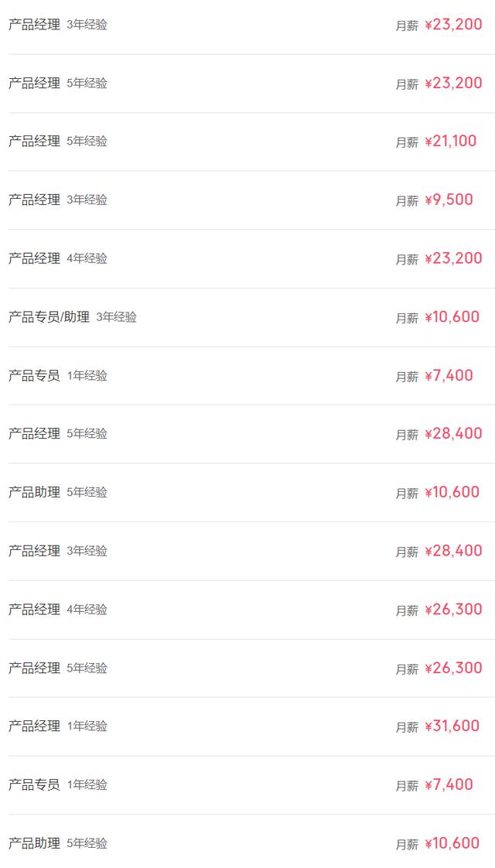
Task: Select 产品经理 4年经验 row with ¥26,300 salary
Action: point(34,610)
